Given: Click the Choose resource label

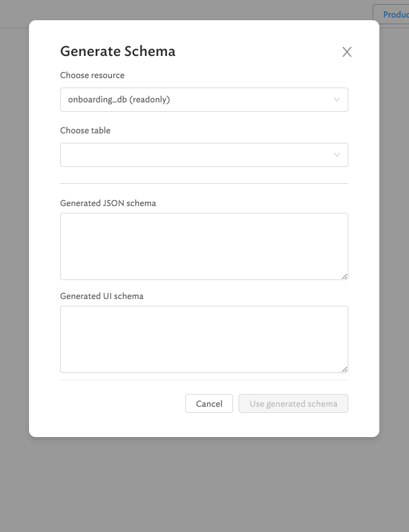Looking at the screenshot, I should pyautogui.click(x=92, y=75).
